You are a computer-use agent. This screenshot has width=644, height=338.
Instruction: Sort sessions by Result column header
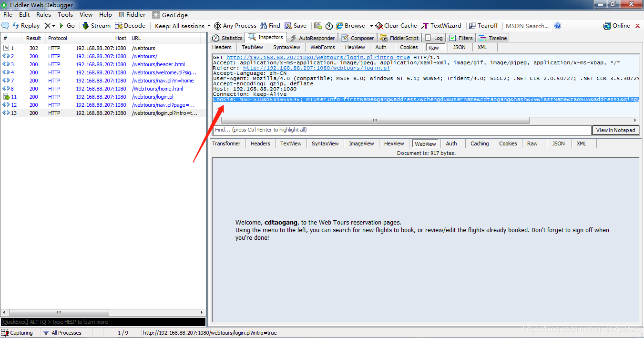click(x=33, y=38)
